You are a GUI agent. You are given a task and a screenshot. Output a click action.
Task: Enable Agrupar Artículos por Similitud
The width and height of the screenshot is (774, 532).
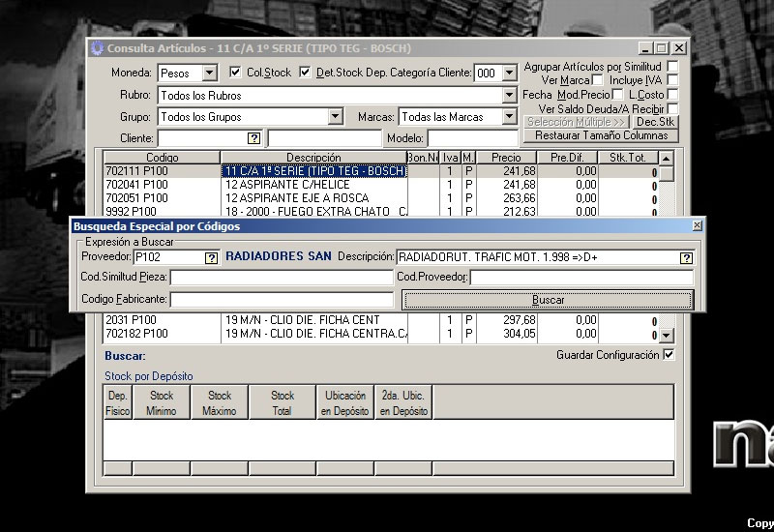pos(672,67)
